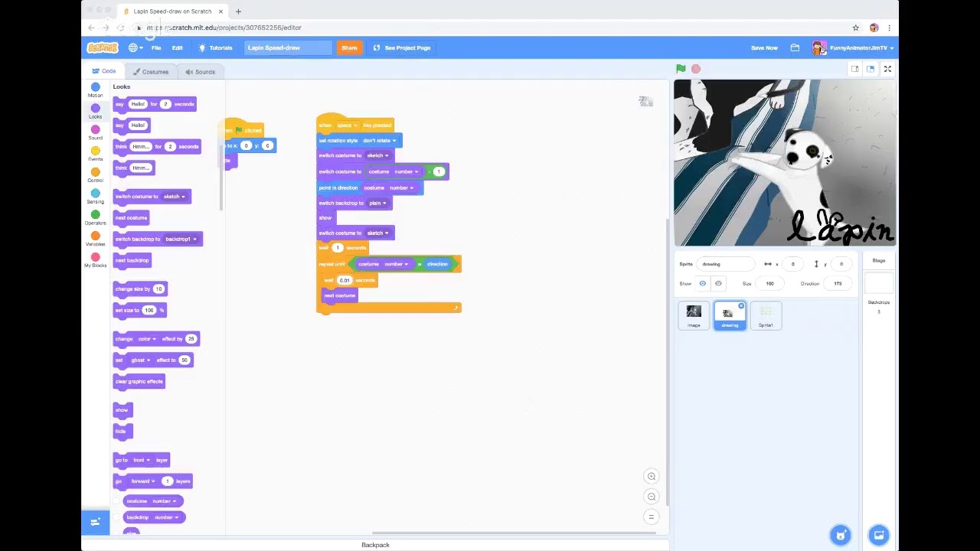
Task: Open the change color effect dropdown
Action: point(145,339)
